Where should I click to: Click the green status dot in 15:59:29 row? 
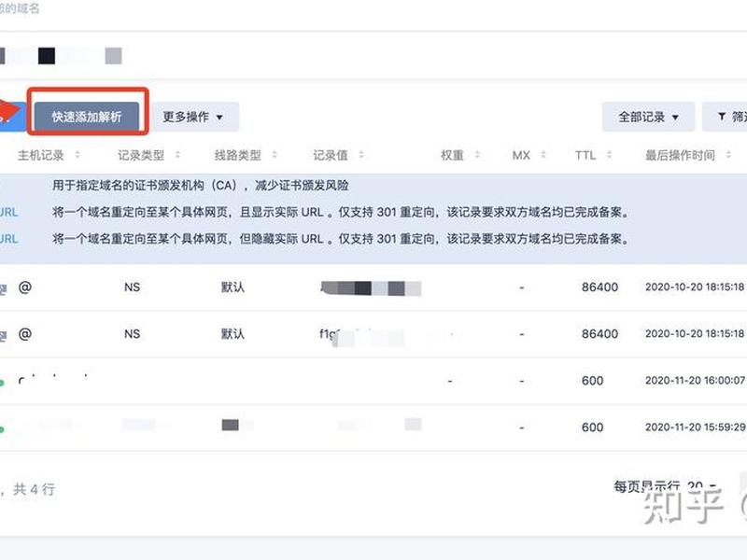pyautogui.click(x=2, y=429)
